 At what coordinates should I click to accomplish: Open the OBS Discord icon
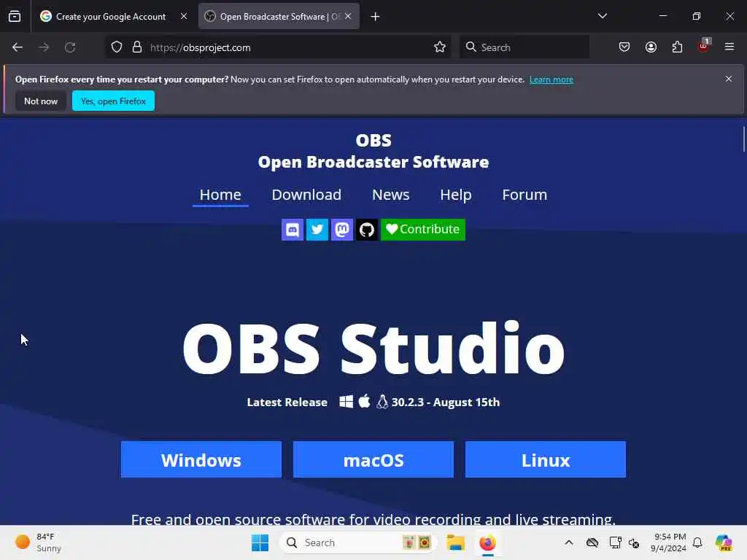coord(292,230)
